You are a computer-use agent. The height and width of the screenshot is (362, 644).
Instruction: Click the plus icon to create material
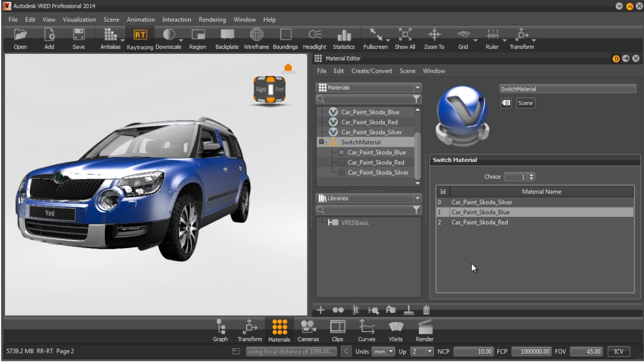pos(321,310)
